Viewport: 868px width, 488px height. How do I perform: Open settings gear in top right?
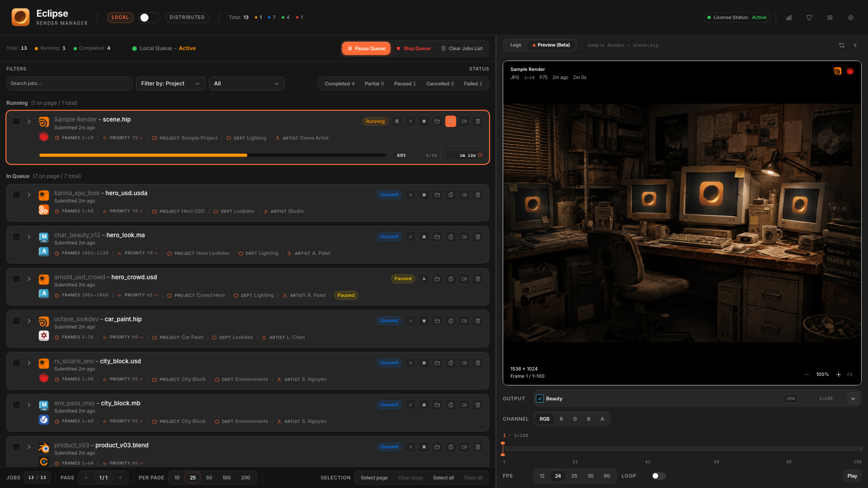pos(851,18)
